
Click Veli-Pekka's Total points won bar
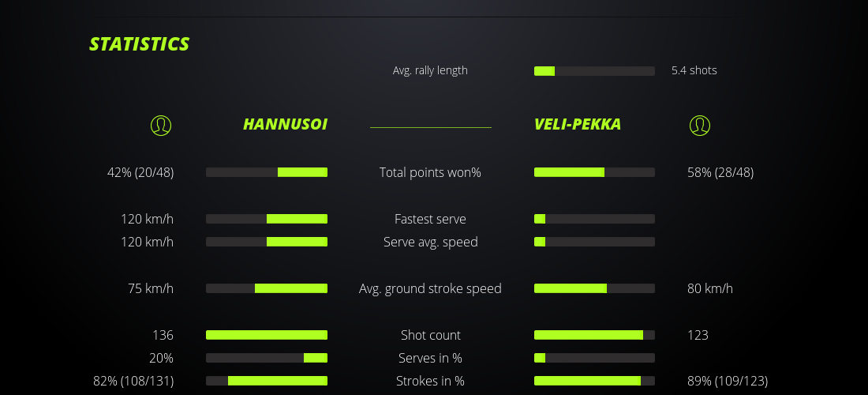[594, 172]
